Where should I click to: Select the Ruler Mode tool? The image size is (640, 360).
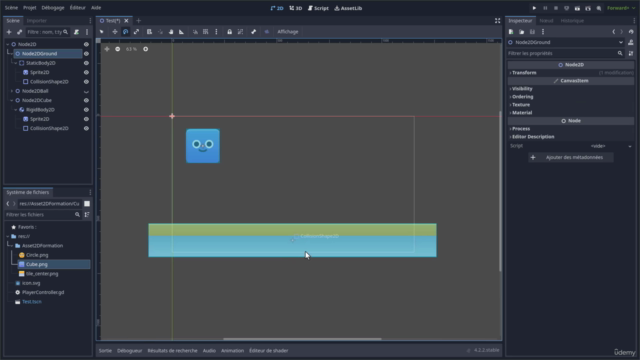point(182,32)
